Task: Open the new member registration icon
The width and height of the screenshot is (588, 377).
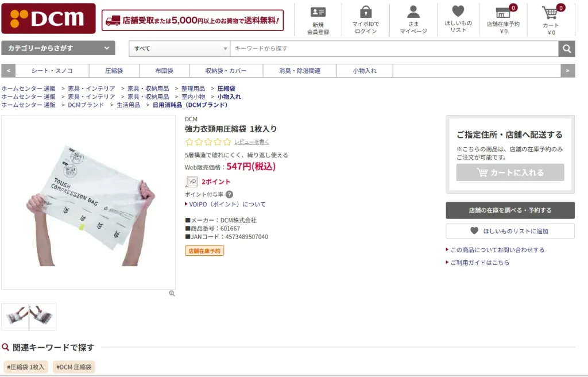Action: coord(318,13)
